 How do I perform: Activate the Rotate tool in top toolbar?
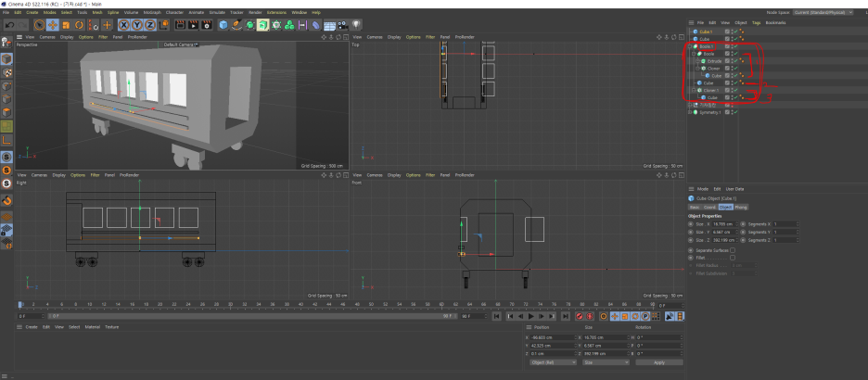pyautogui.click(x=79, y=25)
